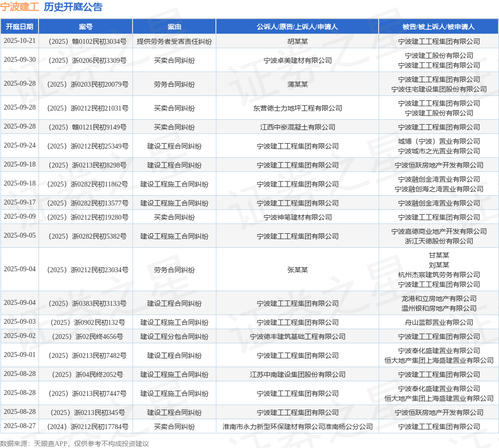The width and height of the screenshot is (499, 448).
Task: Select case number (2025)浙0203民初20079号
Action: pos(86,84)
